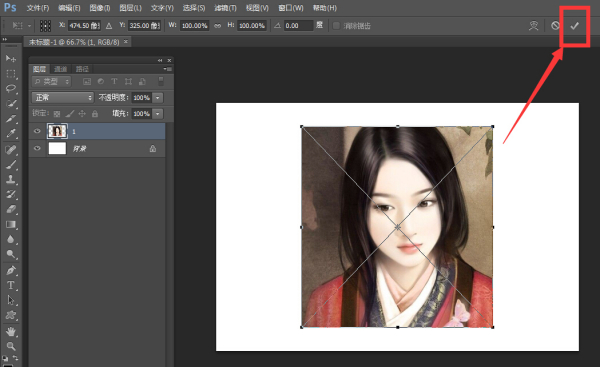Open the 滤镜(T) menu
Viewport: 600px width, 367px height.
pyautogui.click(x=225, y=8)
